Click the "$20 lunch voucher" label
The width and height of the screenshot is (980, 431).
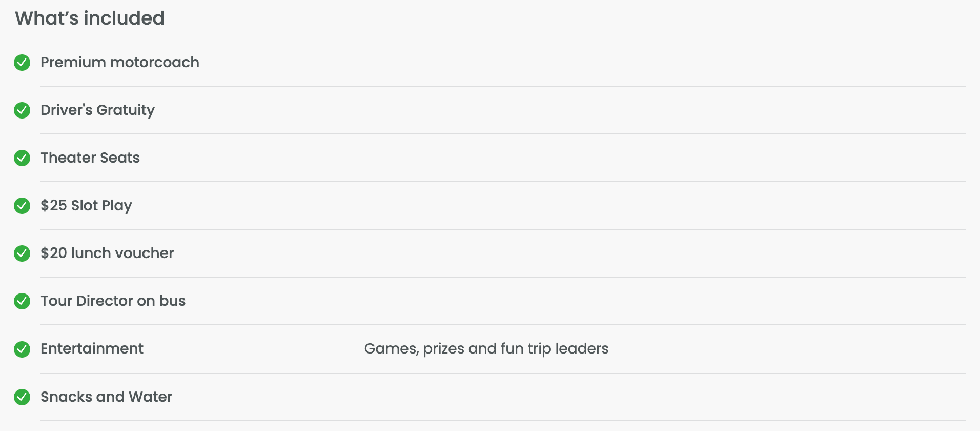pos(107,253)
